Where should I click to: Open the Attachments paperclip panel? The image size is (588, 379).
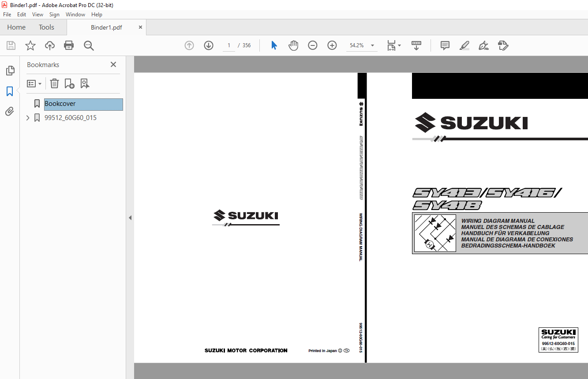click(x=10, y=111)
